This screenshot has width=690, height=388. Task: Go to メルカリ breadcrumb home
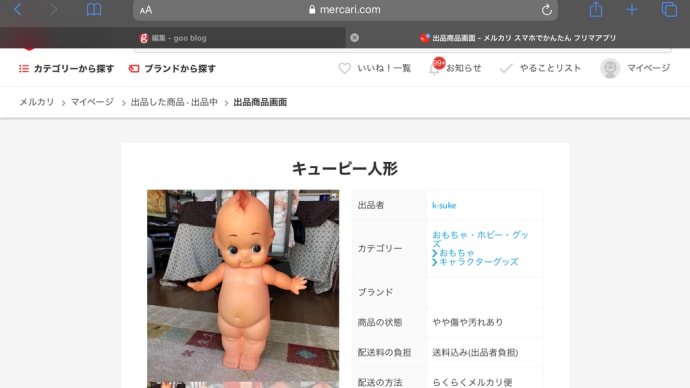tap(37, 102)
